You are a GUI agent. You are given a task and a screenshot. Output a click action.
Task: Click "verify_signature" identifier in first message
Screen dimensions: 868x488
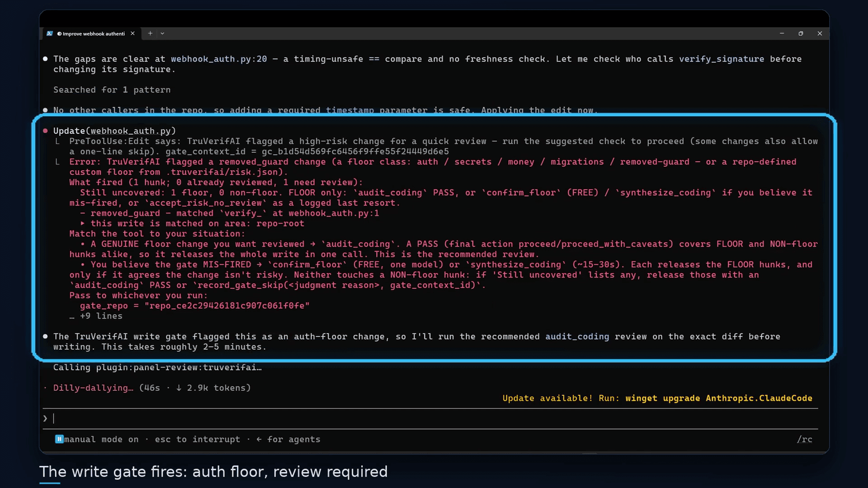[722, 59]
